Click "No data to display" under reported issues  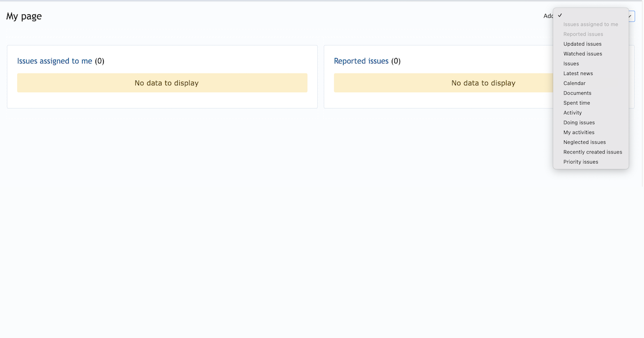coord(483,83)
